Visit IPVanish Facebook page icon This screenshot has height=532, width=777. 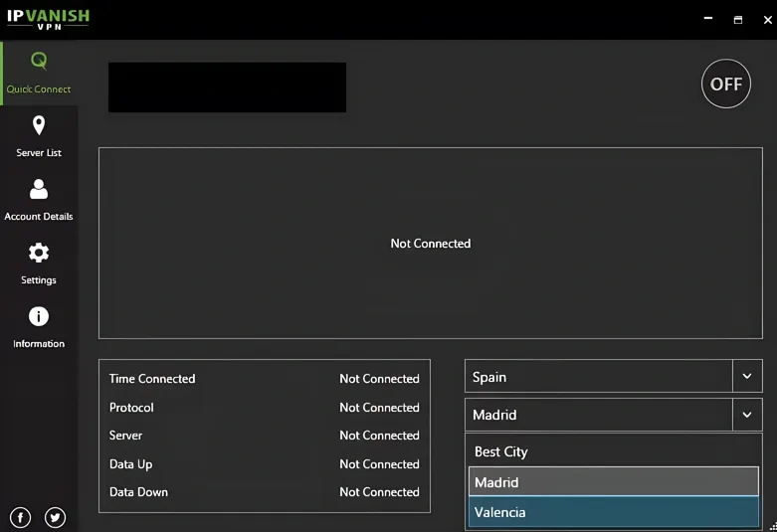(x=20, y=518)
